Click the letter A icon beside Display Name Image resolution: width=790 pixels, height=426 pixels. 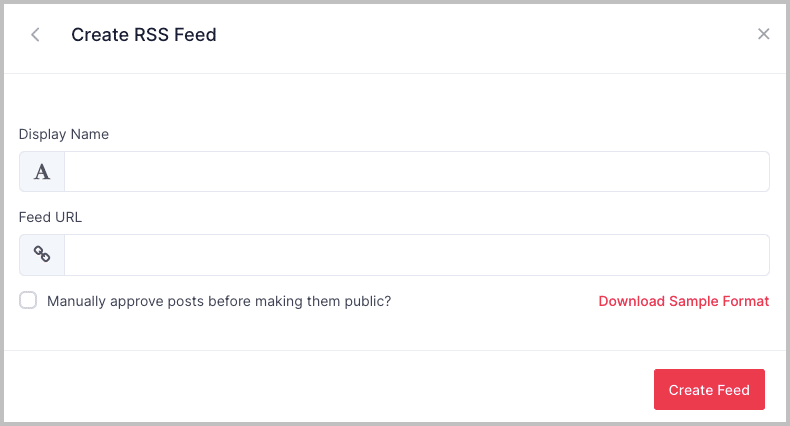(42, 172)
